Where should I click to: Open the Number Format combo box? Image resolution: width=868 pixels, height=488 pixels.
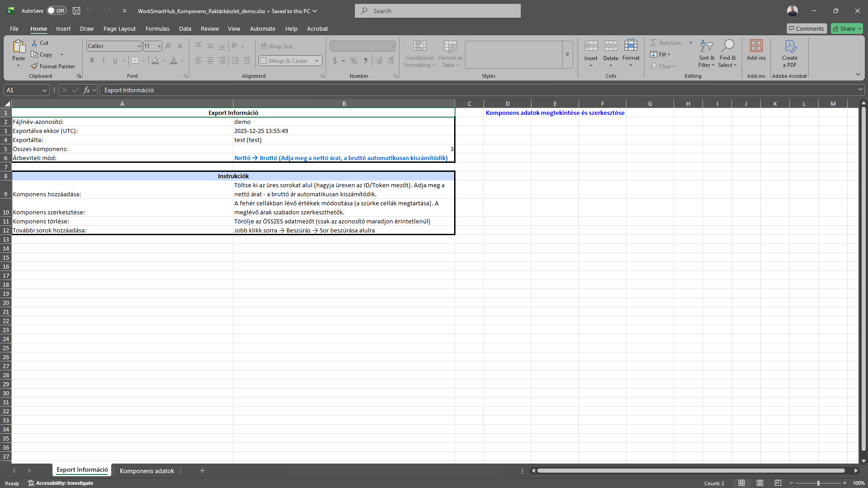click(363, 46)
